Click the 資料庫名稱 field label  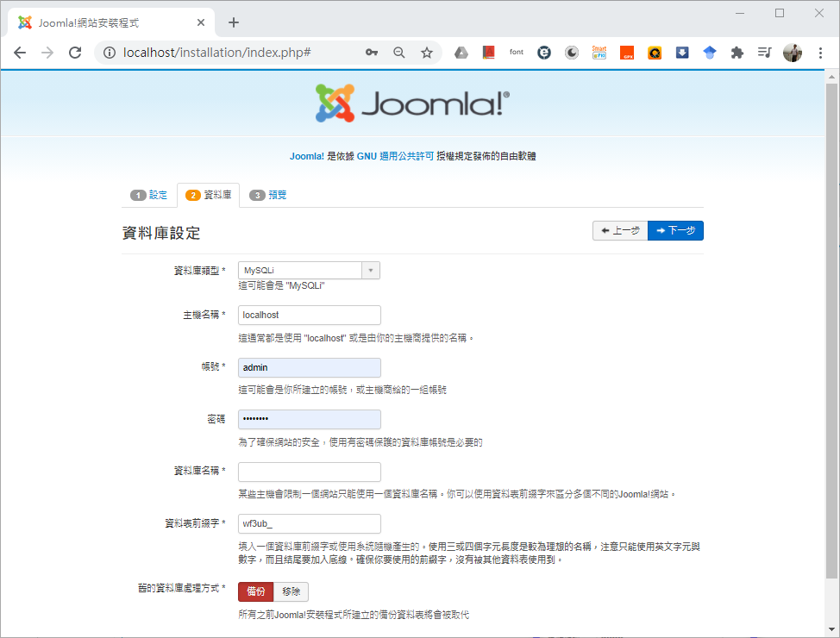[199, 471]
